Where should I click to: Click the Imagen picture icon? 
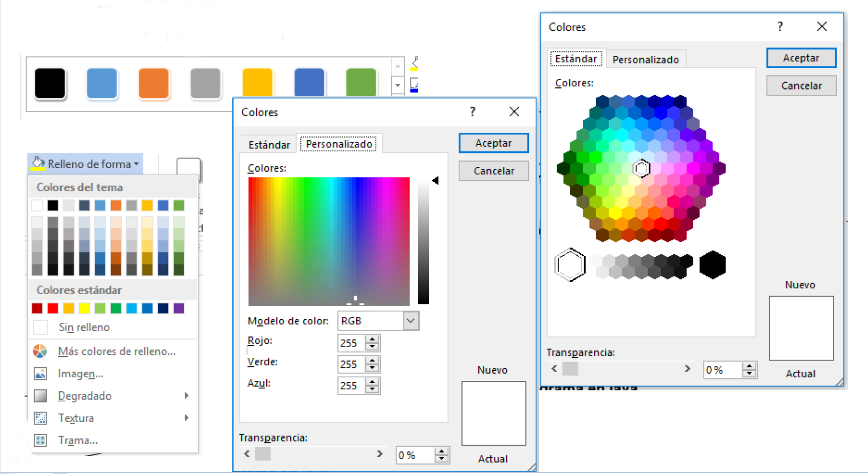40,374
